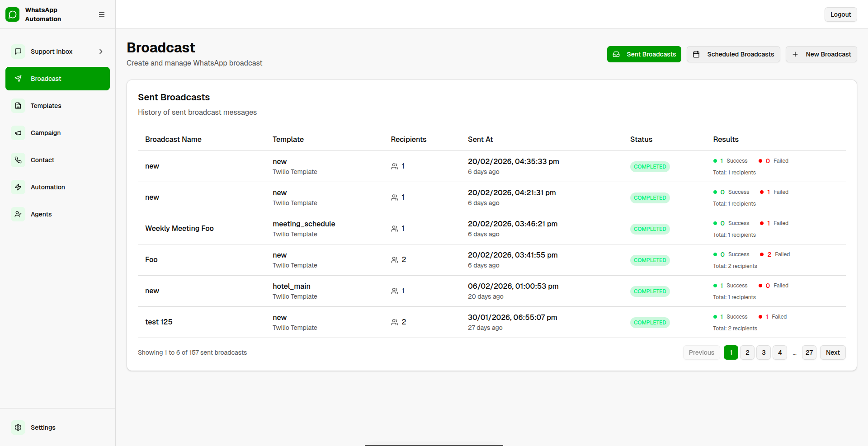Image resolution: width=868 pixels, height=446 pixels.
Task: Open Agents using the person icon
Action: point(18,214)
